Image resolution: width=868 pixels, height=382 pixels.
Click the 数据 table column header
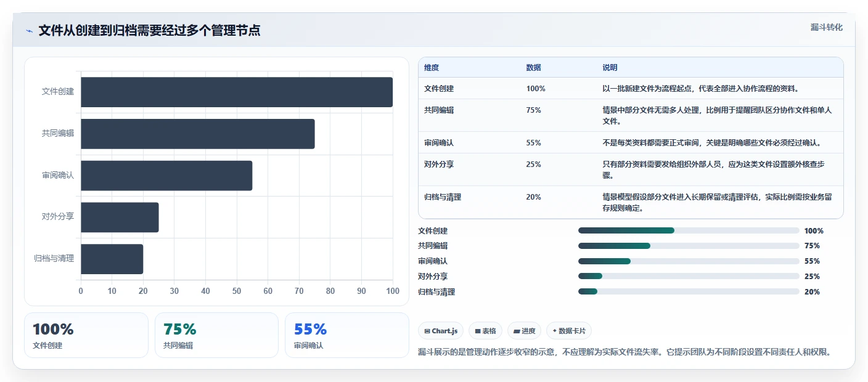[x=533, y=68]
